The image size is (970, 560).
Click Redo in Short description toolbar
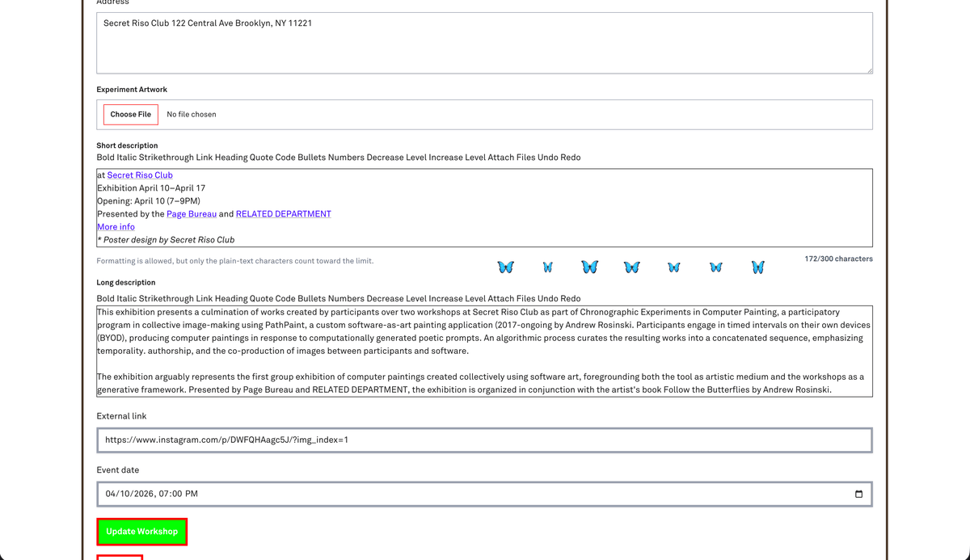[x=570, y=158]
